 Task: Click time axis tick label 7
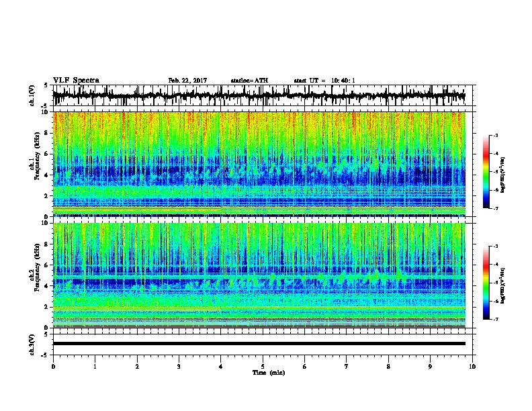[x=347, y=367]
